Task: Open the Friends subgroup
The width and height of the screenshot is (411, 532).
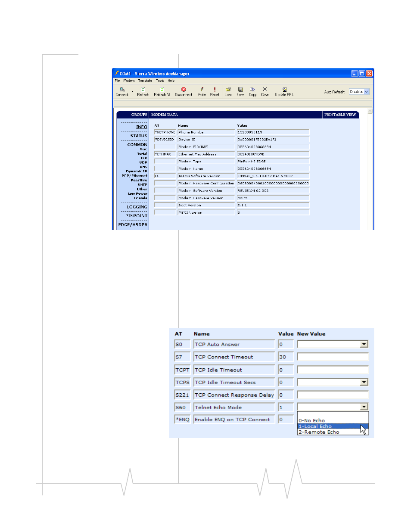Action: [140, 198]
